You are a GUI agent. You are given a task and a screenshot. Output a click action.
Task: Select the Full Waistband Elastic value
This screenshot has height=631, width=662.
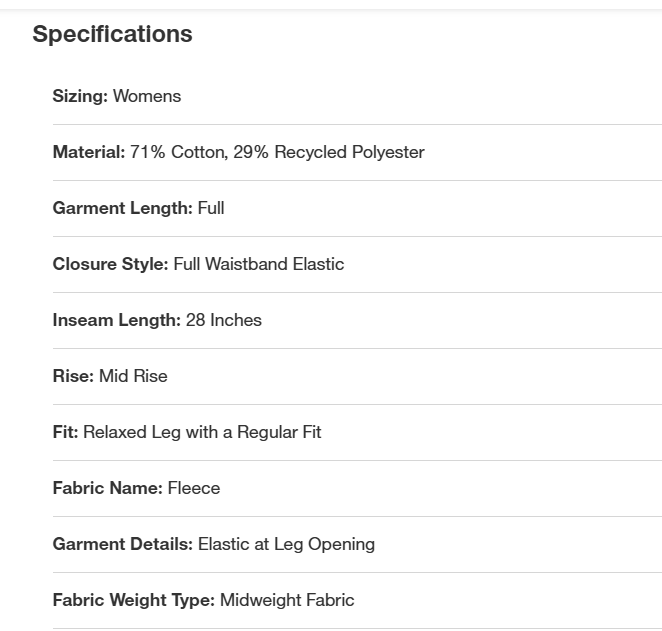pyautogui.click(x=258, y=264)
